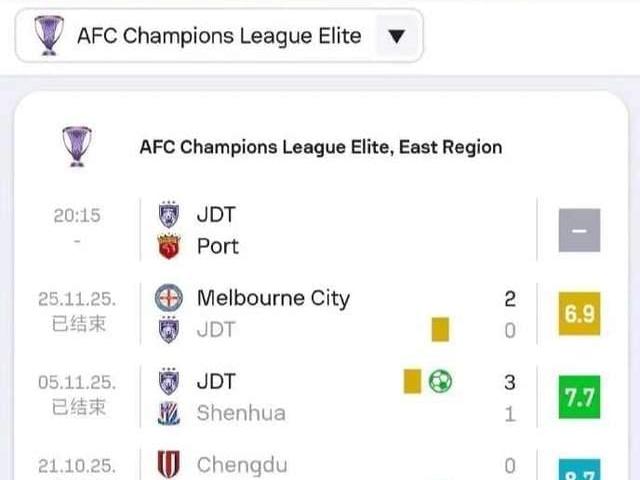This screenshot has width=640, height=480.
Task: Select the Shenhua team name
Action: 241,413
